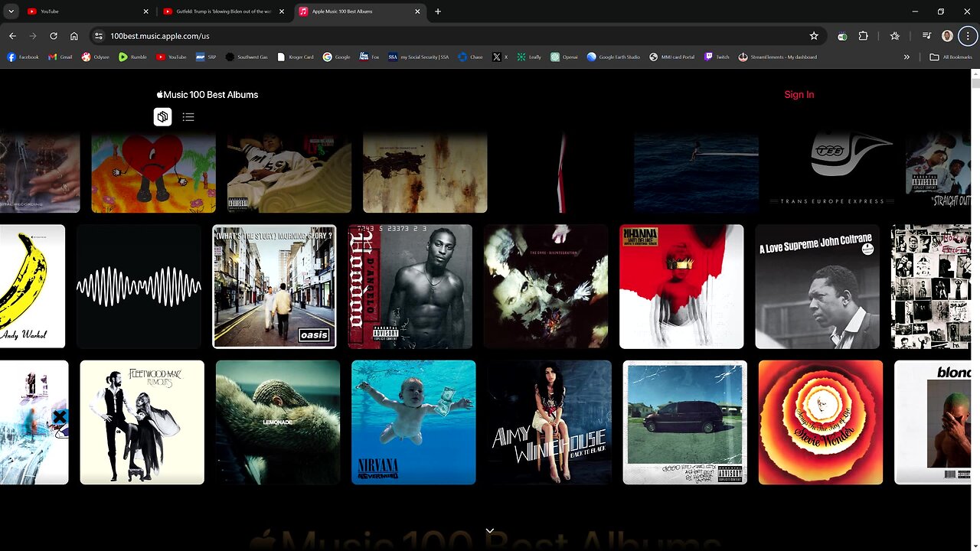Click the down chevron to scroll page
Screen dimensions: 980x551
(490, 531)
